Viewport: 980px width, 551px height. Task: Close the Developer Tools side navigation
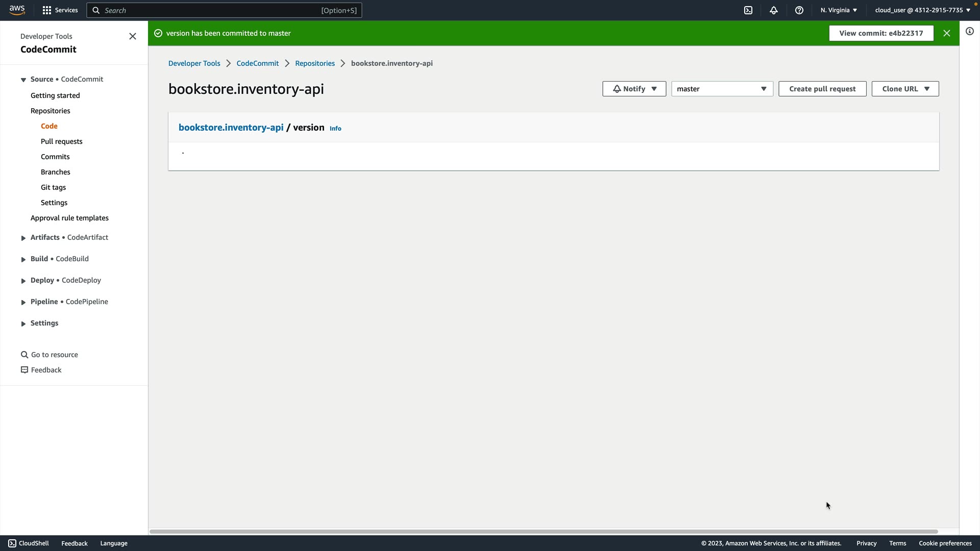click(133, 36)
